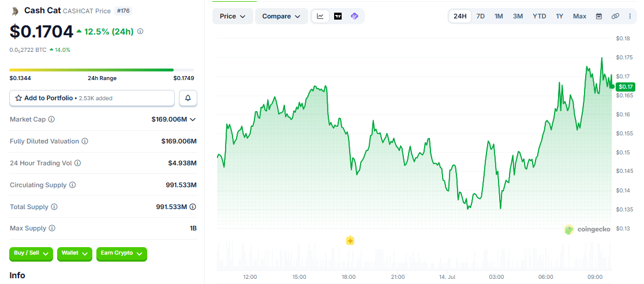The height and width of the screenshot is (284, 644).
Task: Open the Price dropdown
Action: [x=233, y=16]
